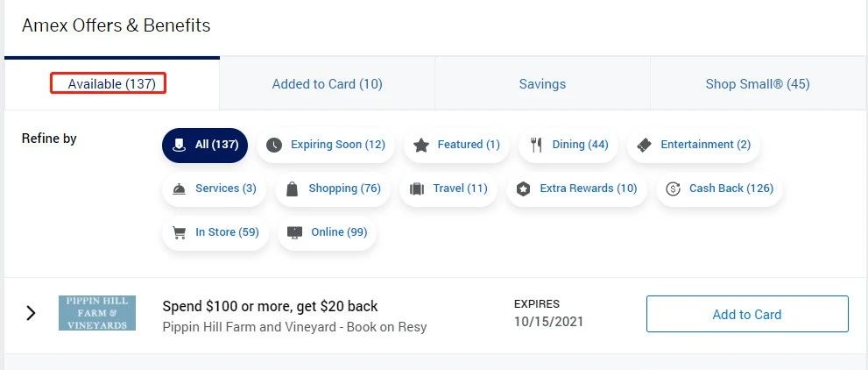Click the clock icon in Expiring Soon filter

pyautogui.click(x=274, y=145)
